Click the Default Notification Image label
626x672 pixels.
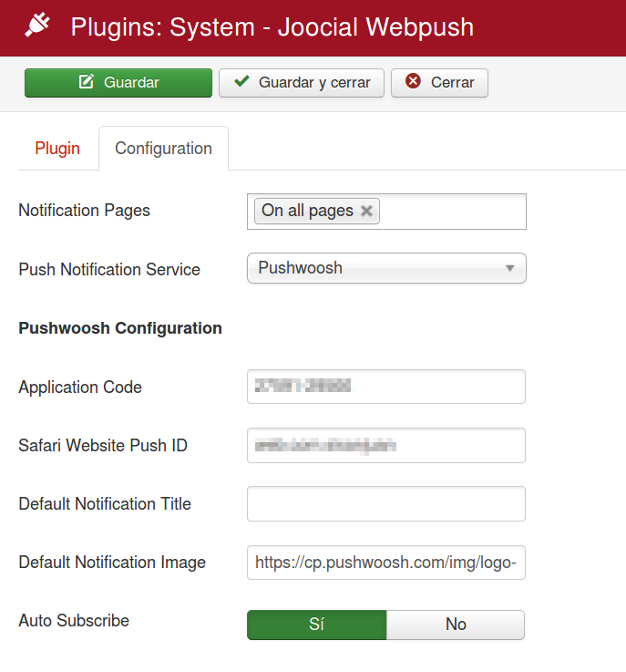tap(112, 563)
